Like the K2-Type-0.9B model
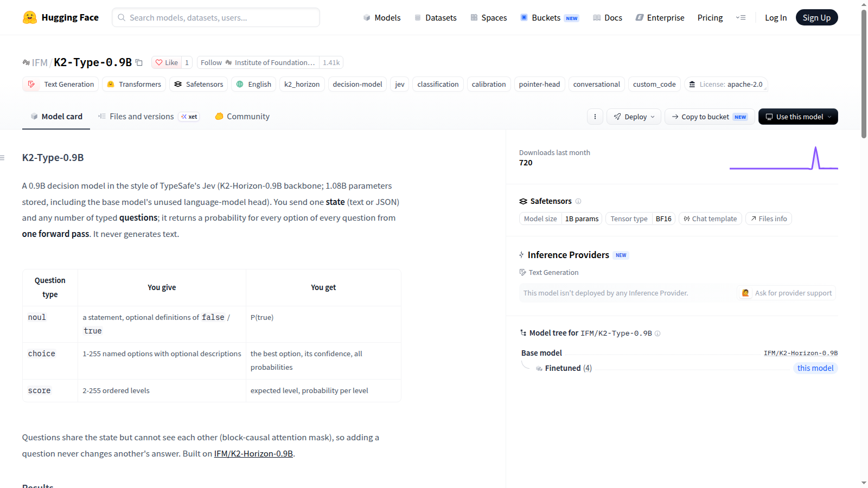This screenshot has width=868, height=488. pyautogui.click(x=167, y=62)
